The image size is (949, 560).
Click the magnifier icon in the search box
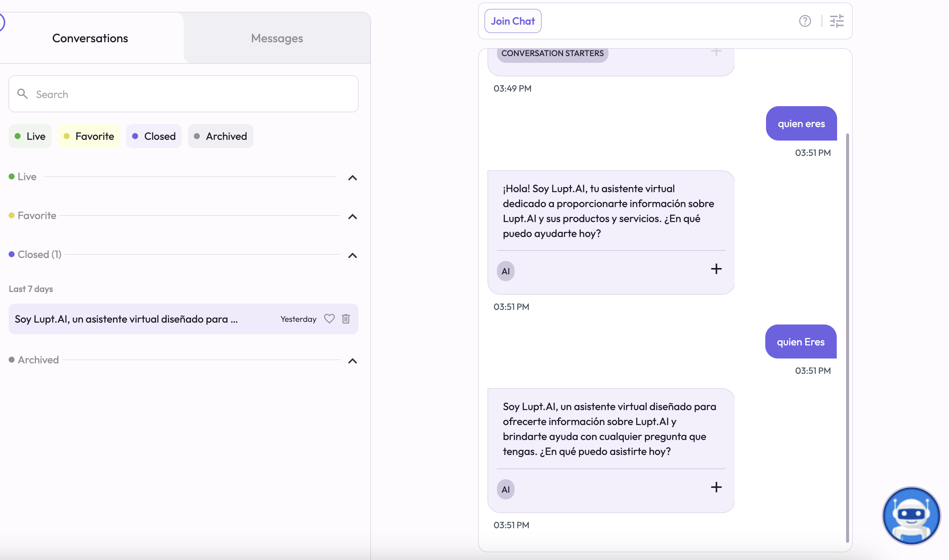(x=23, y=94)
